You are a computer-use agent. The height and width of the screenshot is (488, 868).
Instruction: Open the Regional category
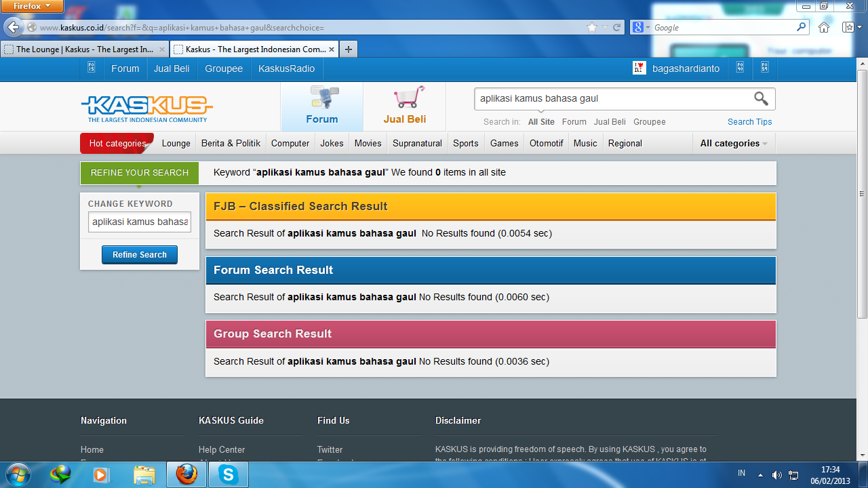point(625,143)
